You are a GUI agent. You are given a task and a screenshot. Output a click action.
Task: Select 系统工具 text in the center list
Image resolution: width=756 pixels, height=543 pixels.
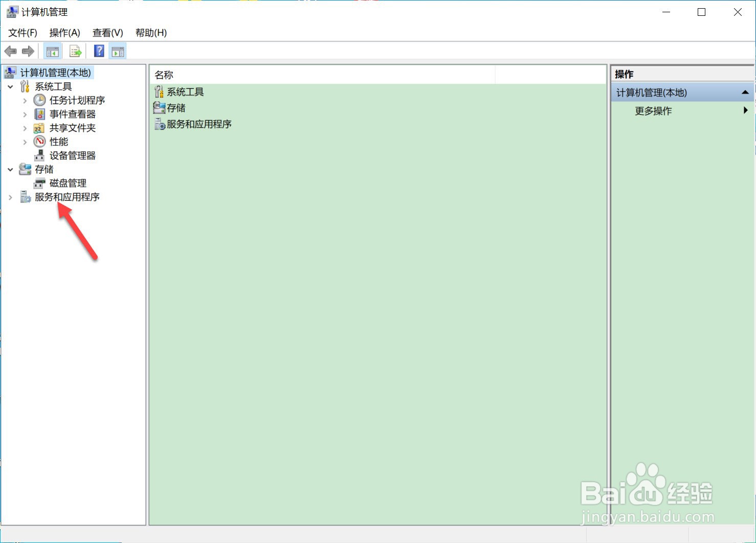pyautogui.click(x=185, y=92)
